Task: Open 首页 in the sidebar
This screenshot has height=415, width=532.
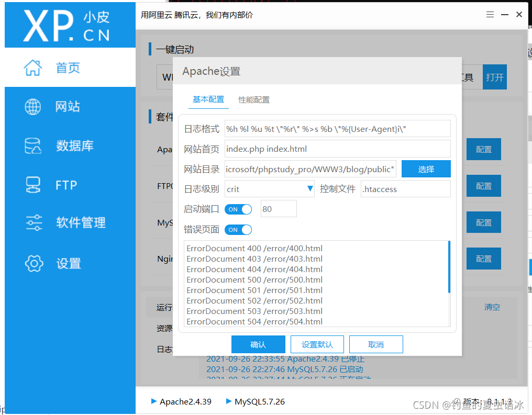Action: (70, 68)
